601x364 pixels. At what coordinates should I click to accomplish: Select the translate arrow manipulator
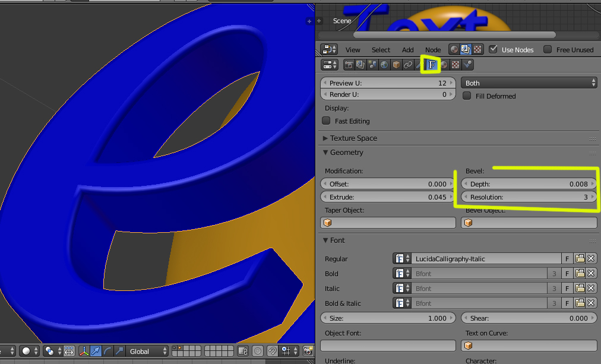(96, 351)
